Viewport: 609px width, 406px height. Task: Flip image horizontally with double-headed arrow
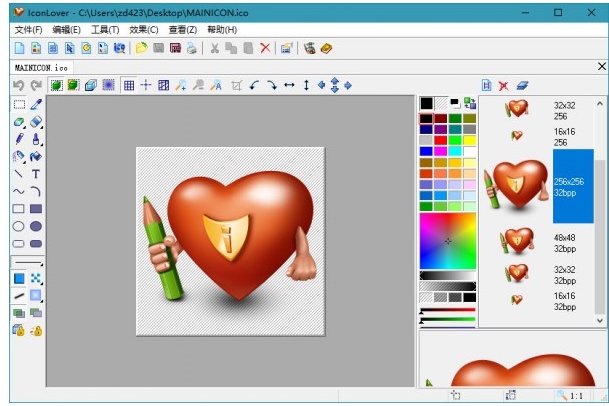click(289, 85)
